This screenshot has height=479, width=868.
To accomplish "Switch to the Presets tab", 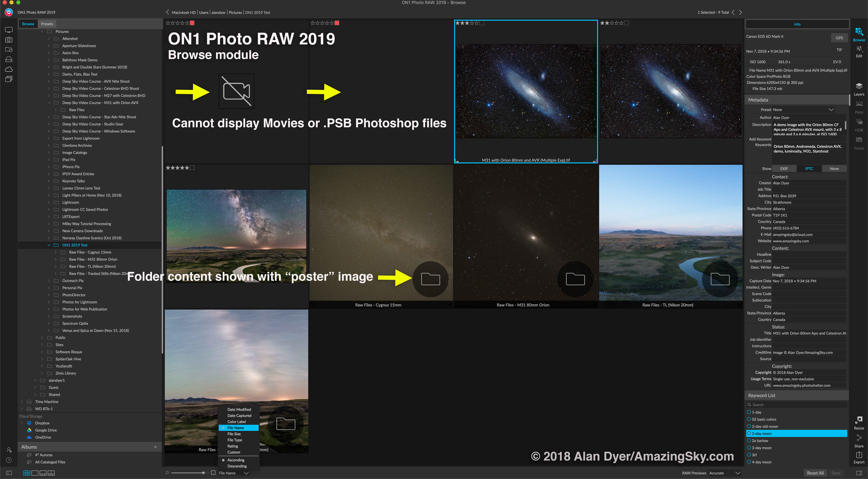I will [47, 24].
